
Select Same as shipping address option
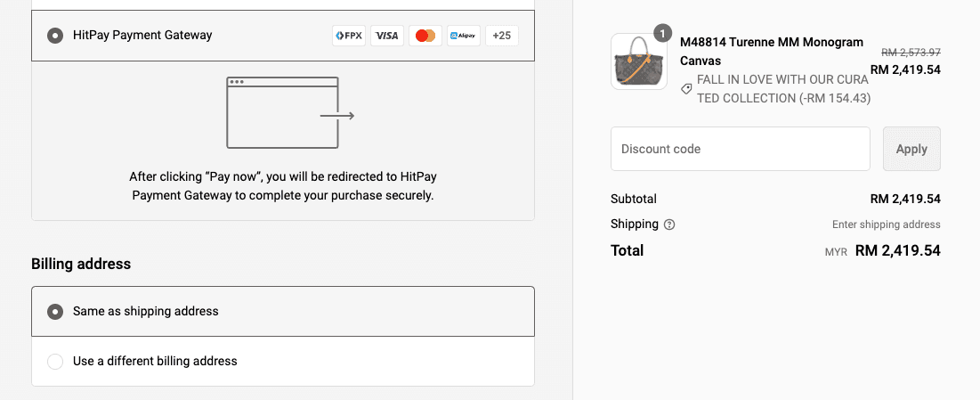coord(55,312)
